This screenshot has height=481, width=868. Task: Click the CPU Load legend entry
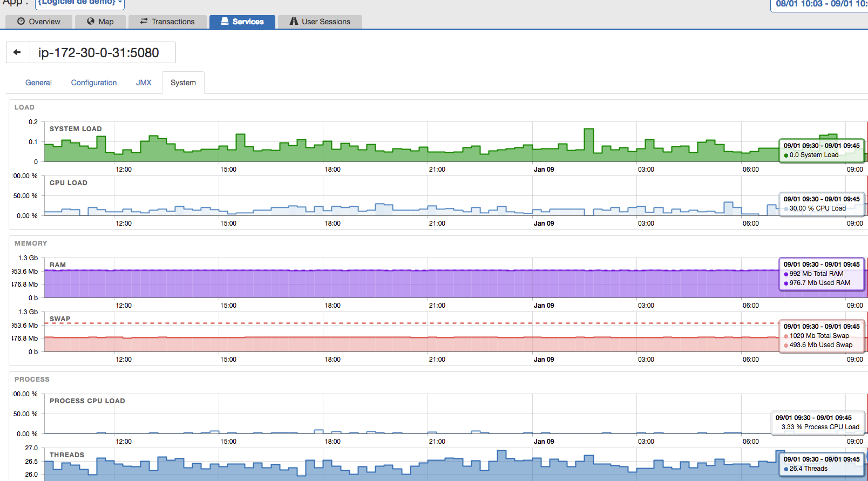(817, 208)
